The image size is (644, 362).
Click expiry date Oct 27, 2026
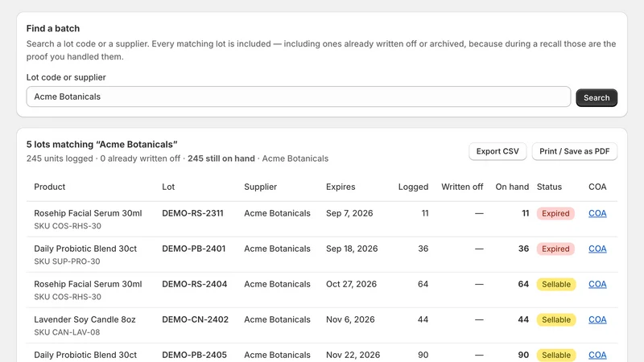(351, 284)
